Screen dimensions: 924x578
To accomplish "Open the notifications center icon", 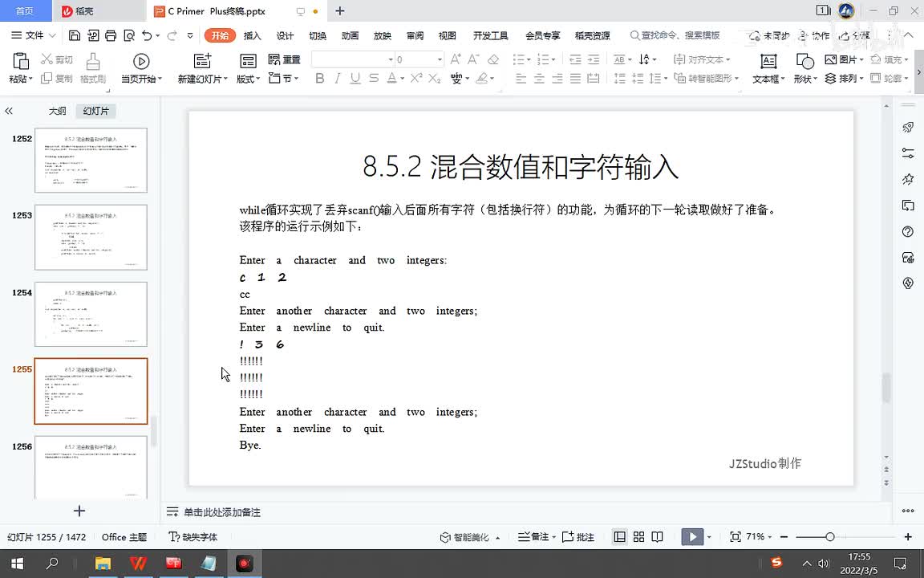I will [x=900, y=564].
